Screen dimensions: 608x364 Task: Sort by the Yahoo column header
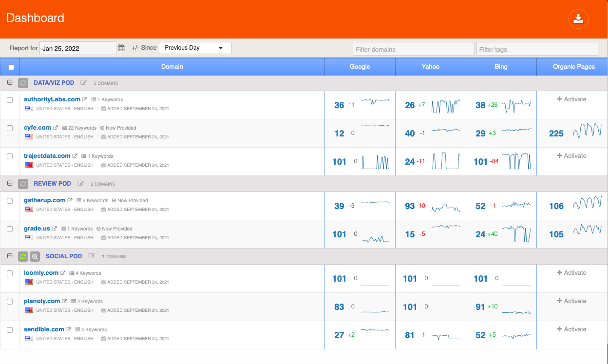coord(431,67)
